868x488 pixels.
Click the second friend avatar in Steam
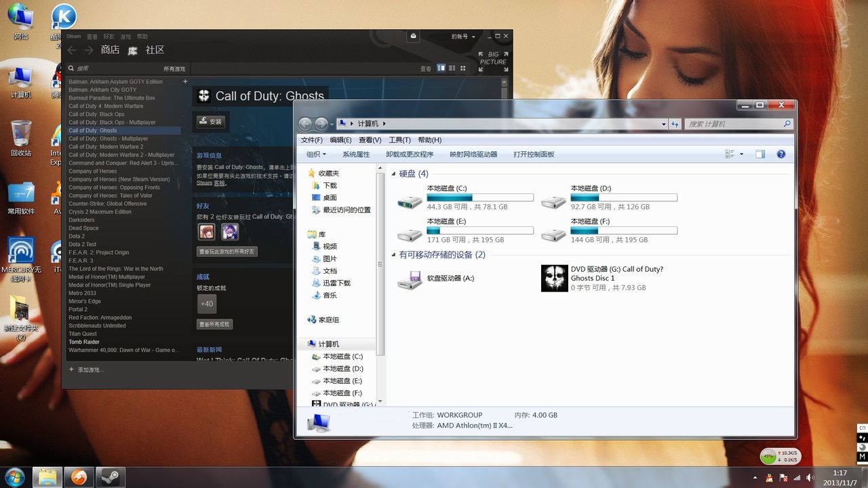[230, 232]
